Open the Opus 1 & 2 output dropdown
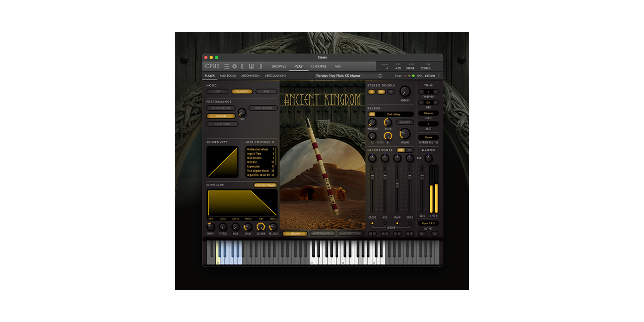 click(x=428, y=223)
